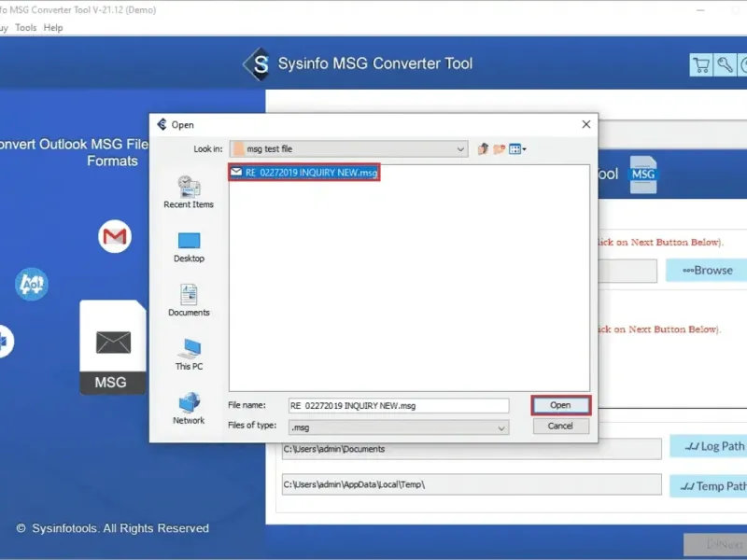Click the log path text field
The width and height of the screenshot is (747, 560).
pos(472,449)
